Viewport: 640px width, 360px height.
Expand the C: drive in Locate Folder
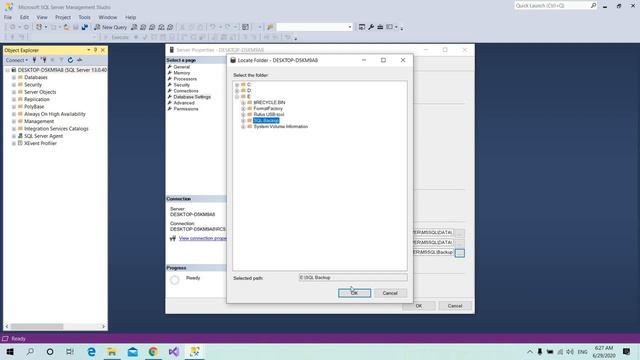(237, 84)
